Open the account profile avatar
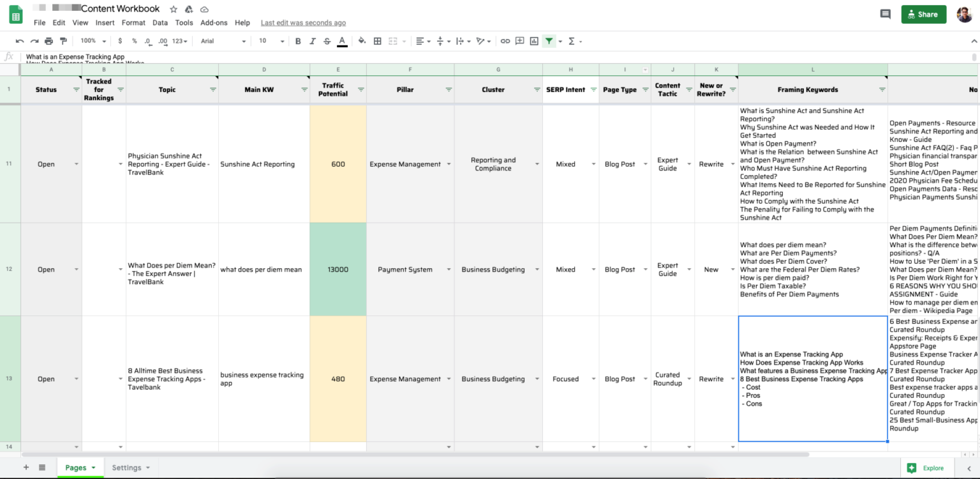This screenshot has height=479, width=980. coord(964,14)
